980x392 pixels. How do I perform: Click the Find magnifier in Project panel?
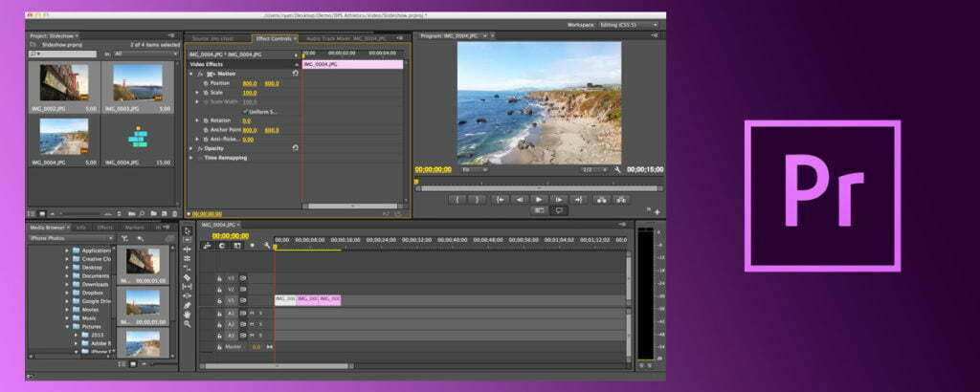[142, 213]
